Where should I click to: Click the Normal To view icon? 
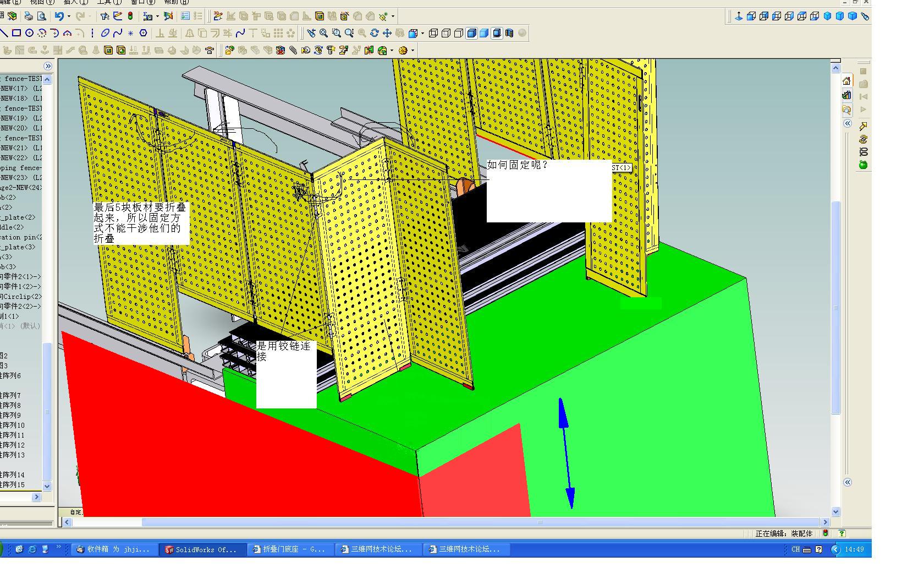coord(739,17)
